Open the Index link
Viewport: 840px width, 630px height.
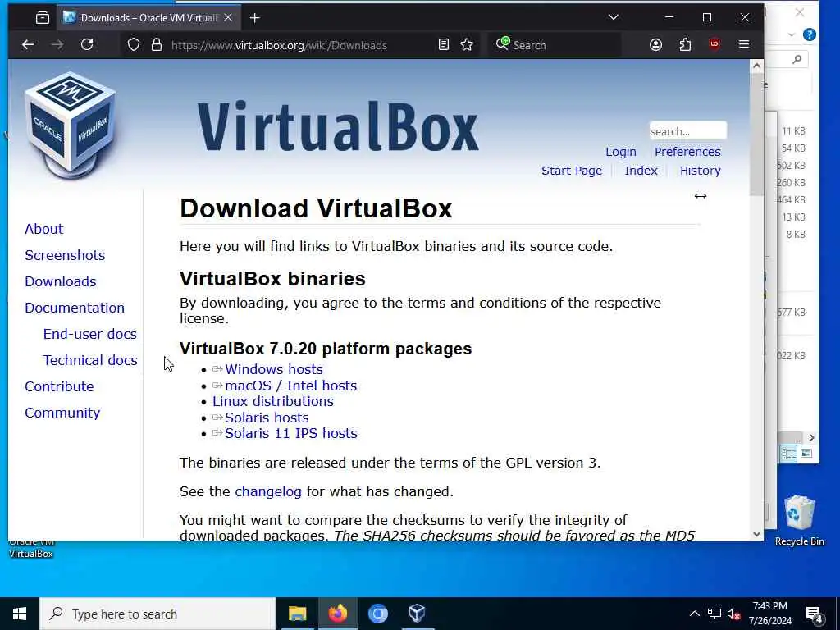click(641, 171)
